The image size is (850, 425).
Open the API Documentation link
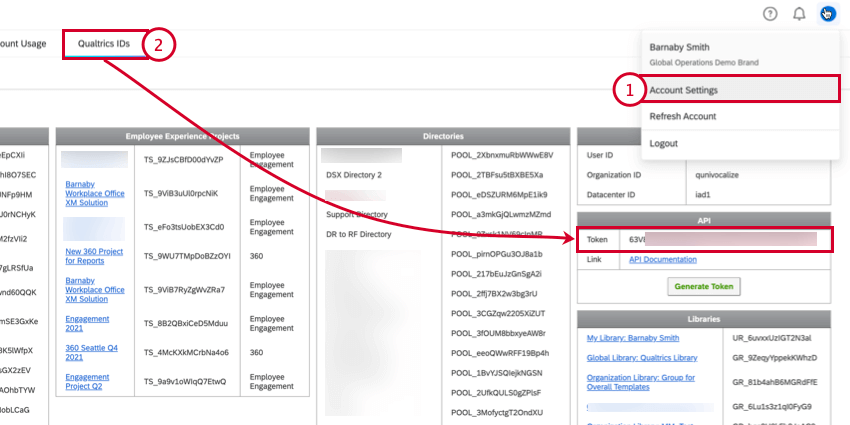click(662, 260)
